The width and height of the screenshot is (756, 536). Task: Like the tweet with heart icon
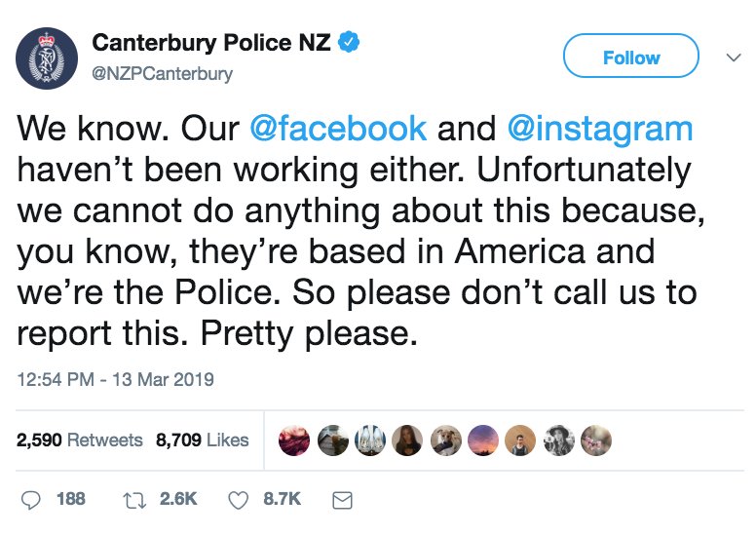(239, 499)
